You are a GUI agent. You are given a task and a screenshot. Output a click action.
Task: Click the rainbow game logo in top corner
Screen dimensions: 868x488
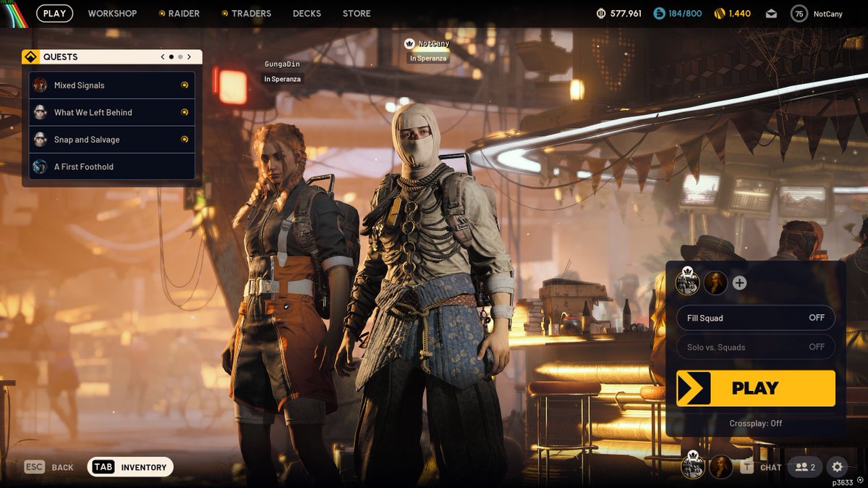pyautogui.click(x=14, y=13)
